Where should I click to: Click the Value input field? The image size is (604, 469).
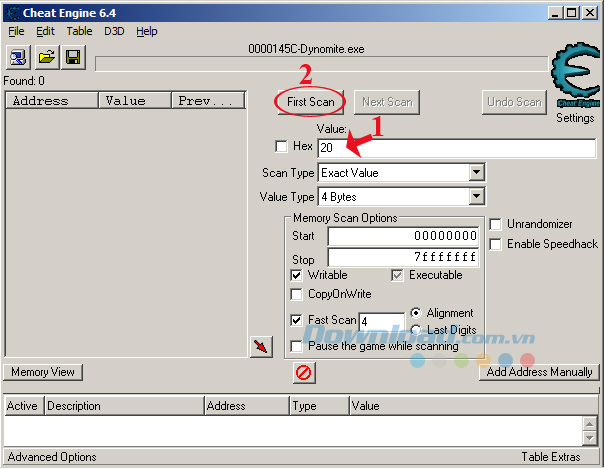(457, 148)
